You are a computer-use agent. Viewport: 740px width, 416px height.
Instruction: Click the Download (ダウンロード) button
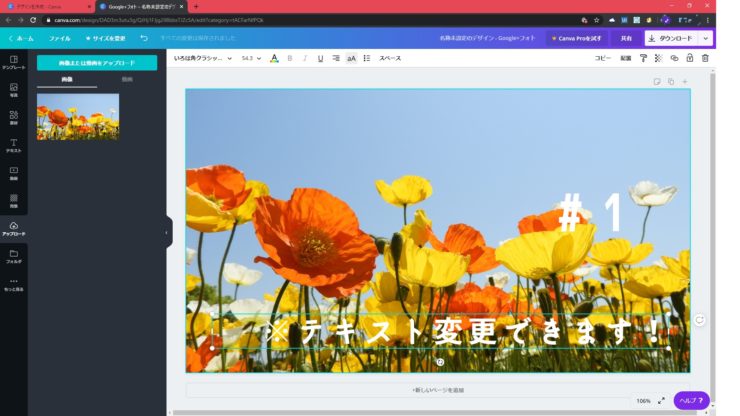click(672, 38)
